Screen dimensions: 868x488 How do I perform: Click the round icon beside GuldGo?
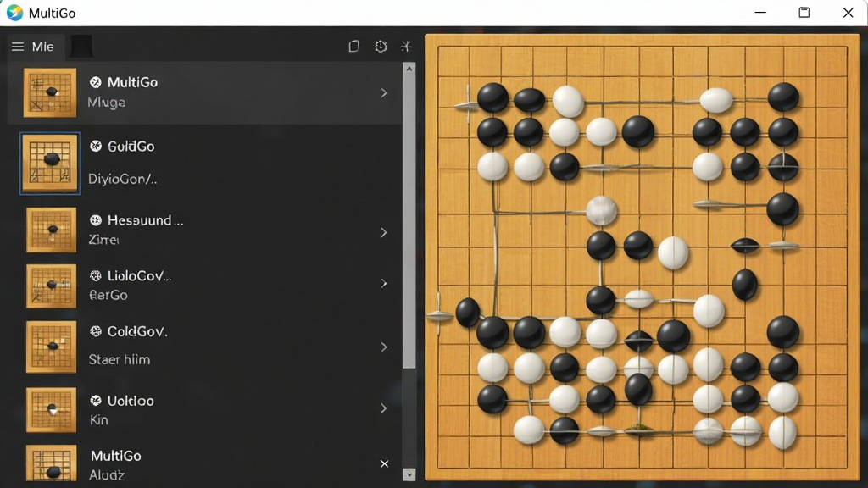click(96, 146)
